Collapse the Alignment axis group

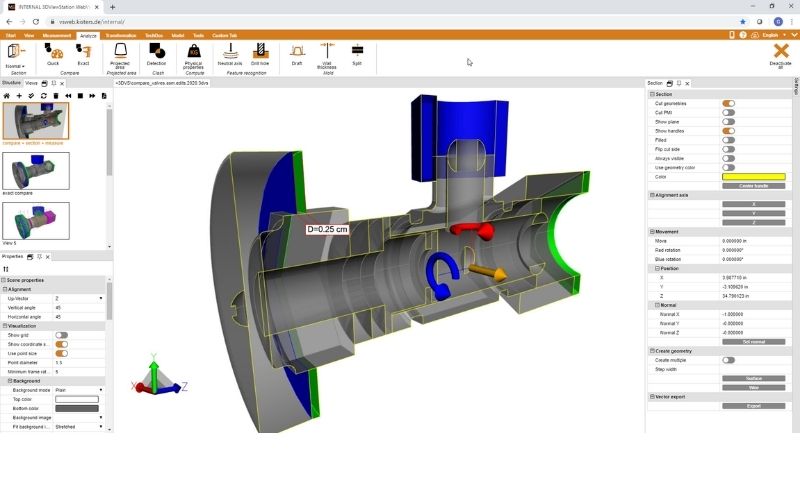[652, 195]
